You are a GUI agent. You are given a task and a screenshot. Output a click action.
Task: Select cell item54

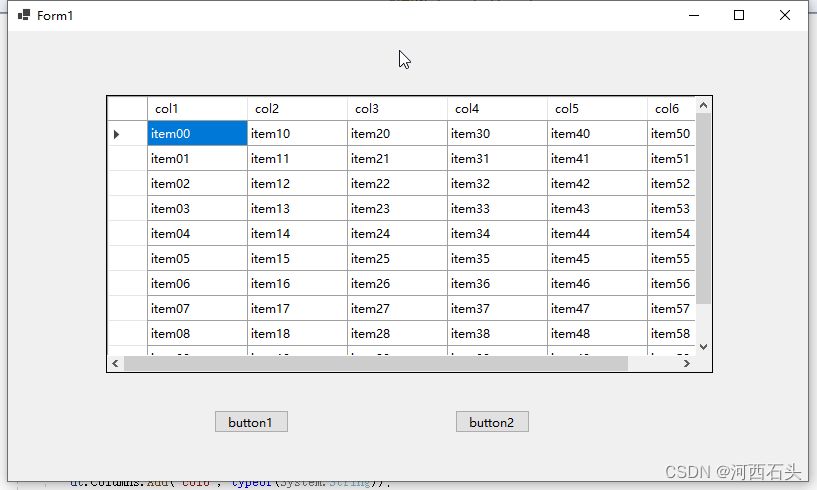[x=672, y=234]
